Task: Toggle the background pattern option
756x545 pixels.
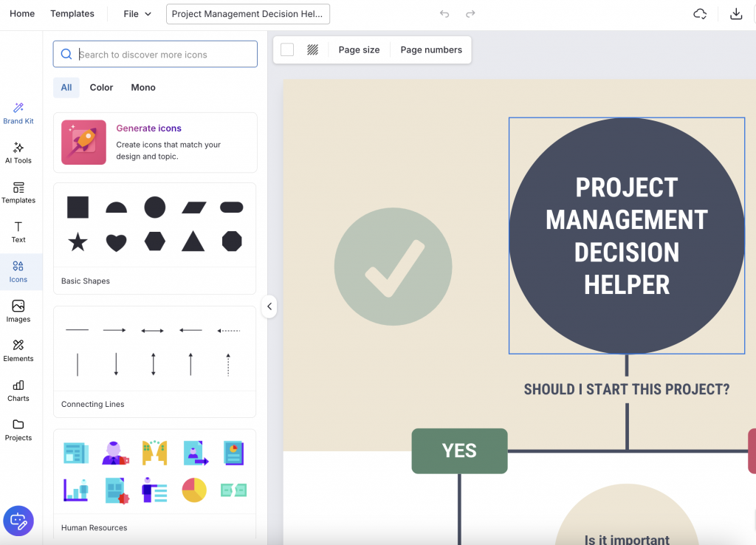Action: coord(312,49)
